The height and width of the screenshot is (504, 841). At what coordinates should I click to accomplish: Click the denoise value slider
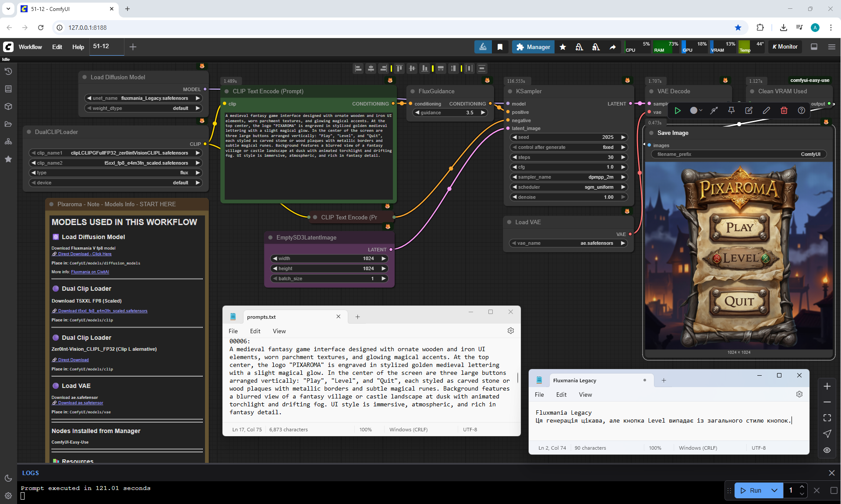pos(569,197)
